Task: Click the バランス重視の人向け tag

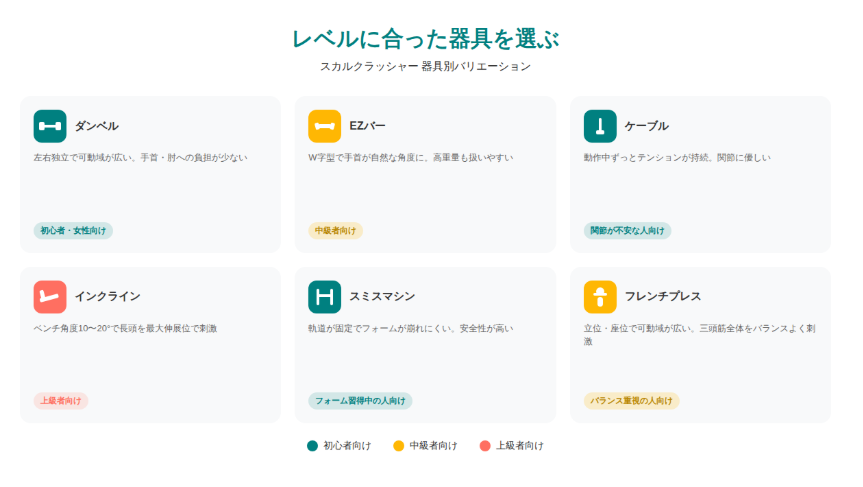Action: coord(631,401)
